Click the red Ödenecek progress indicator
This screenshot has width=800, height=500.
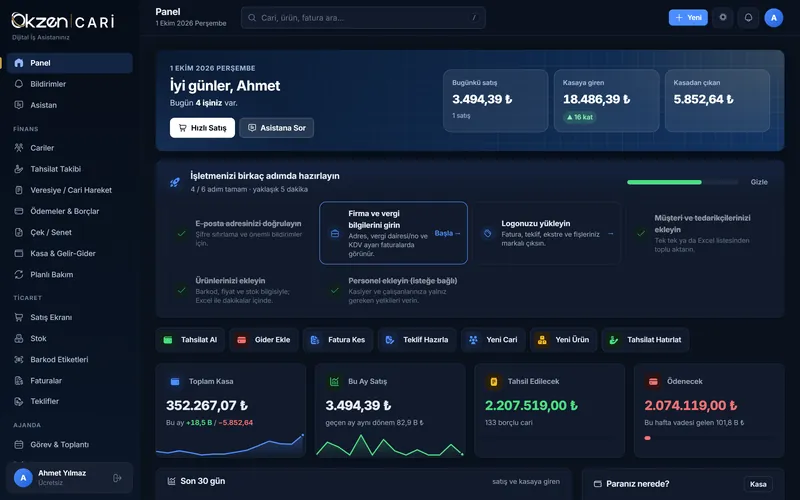click(647, 438)
